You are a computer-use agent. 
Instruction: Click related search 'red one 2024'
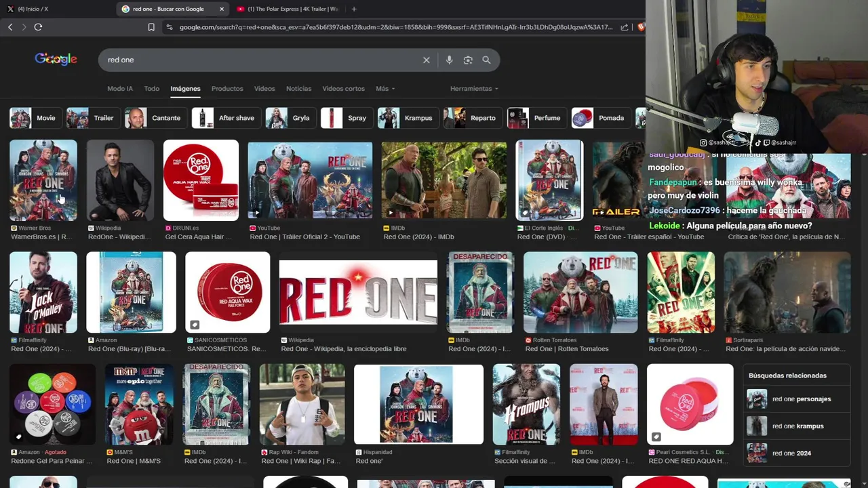point(797,453)
